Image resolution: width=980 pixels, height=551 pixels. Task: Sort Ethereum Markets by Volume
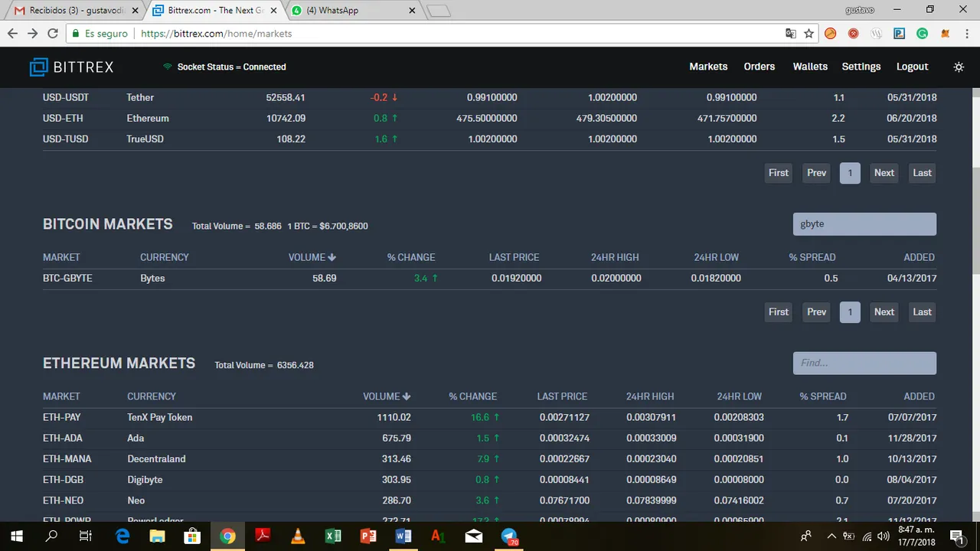(387, 396)
